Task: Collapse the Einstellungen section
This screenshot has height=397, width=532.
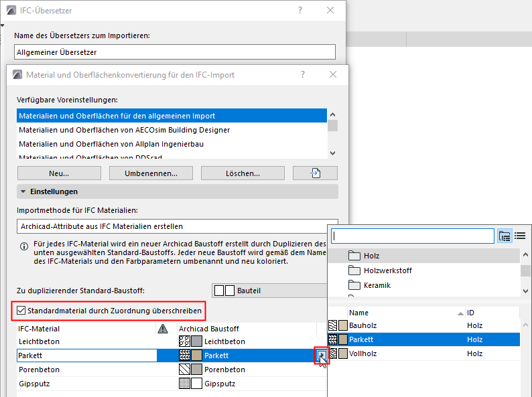Action: (x=23, y=191)
